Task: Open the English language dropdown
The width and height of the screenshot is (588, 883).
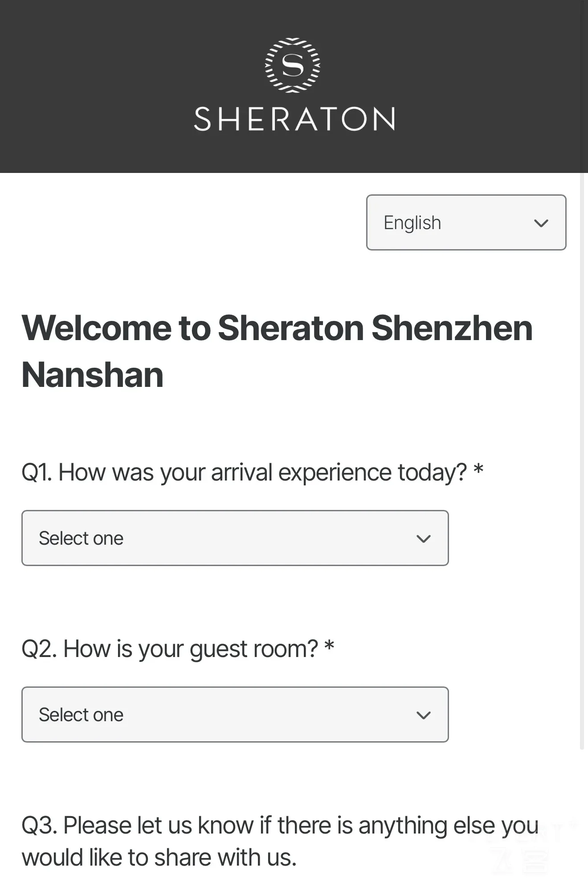Action: 466,222
